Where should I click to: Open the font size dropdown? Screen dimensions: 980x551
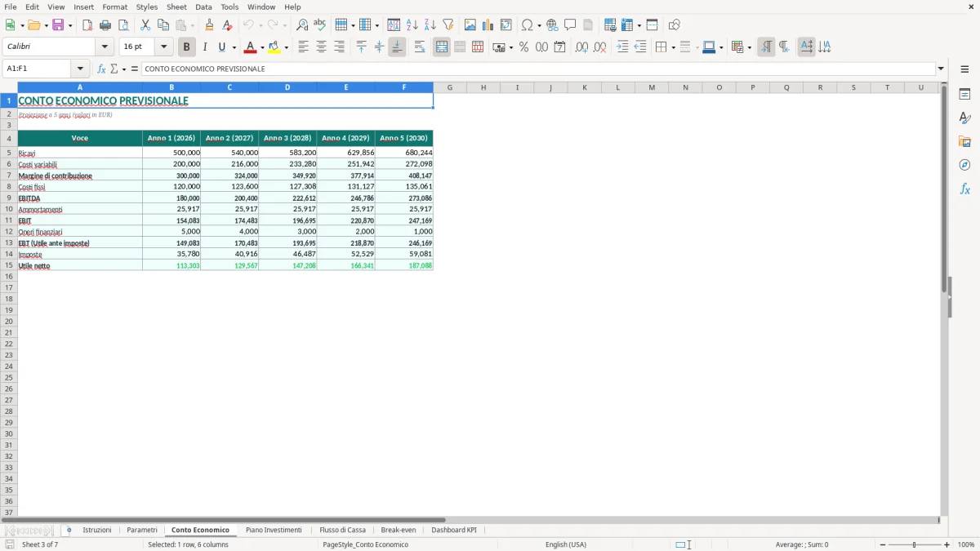[163, 47]
